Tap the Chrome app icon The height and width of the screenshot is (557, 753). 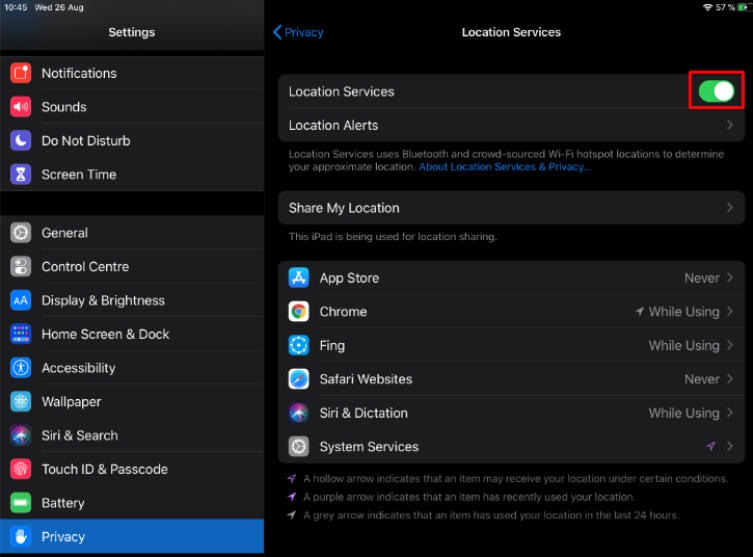[x=299, y=312]
